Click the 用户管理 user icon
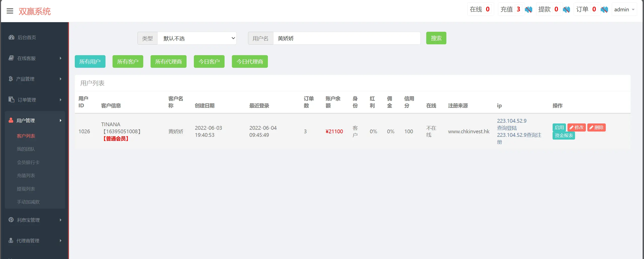This screenshot has height=259, width=644. pyautogui.click(x=11, y=120)
